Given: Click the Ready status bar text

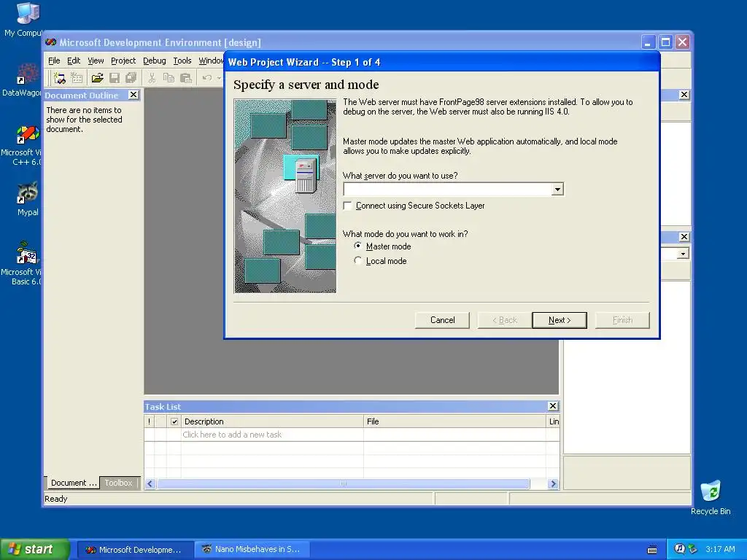Looking at the screenshot, I should [x=55, y=499].
